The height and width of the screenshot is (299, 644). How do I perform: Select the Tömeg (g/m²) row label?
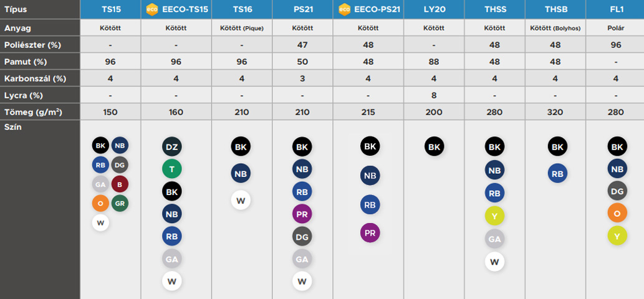pyautogui.click(x=33, y=112)
